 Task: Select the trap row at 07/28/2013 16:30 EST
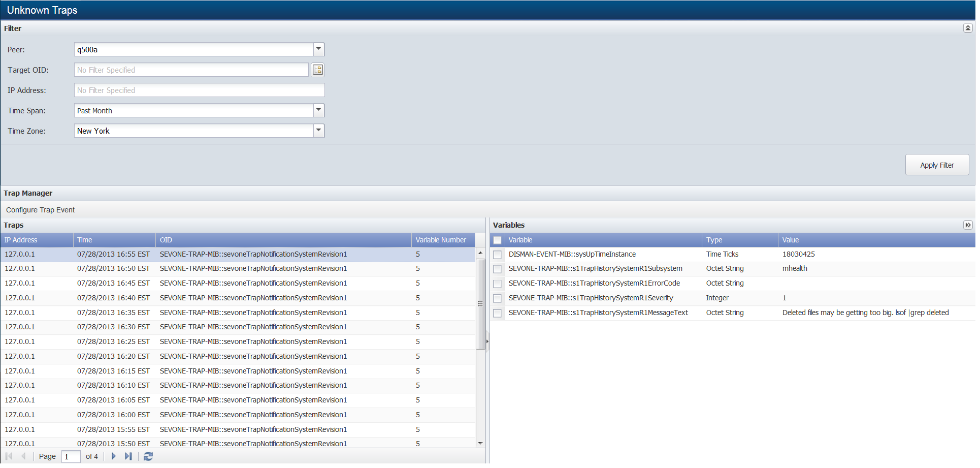click(238, 327)
